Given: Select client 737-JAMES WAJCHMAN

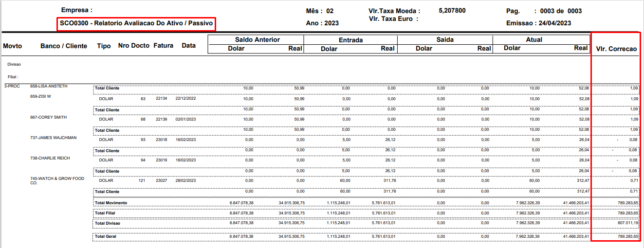Looking at the screenshot, I should pos(53,138).
